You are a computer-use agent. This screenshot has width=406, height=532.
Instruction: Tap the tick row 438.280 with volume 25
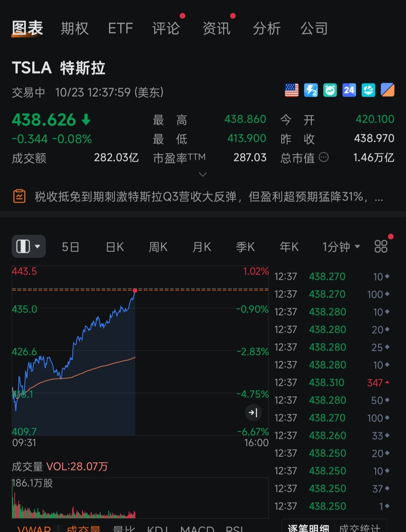pyautogui.click(x=332, y=347)
